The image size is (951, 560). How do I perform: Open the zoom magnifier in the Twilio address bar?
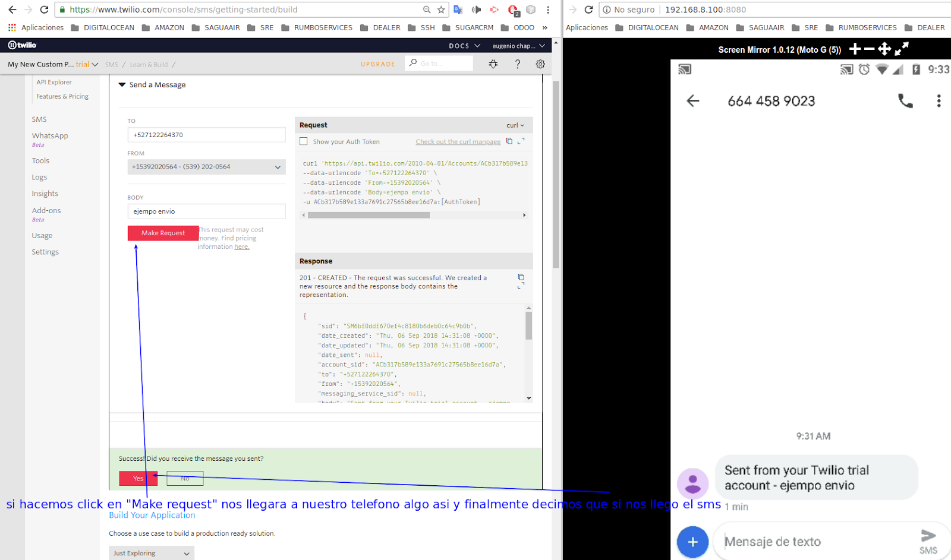(x=427, y=10)
